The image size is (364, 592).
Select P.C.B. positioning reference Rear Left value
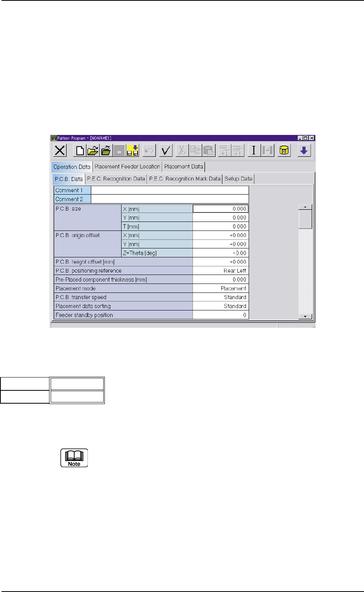221,271
